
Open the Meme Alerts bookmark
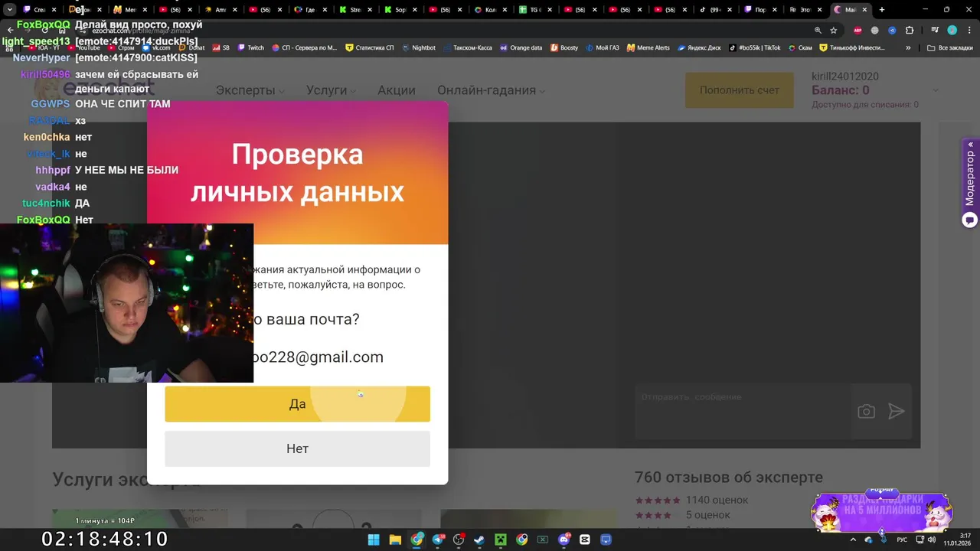[x=648, y=47]
